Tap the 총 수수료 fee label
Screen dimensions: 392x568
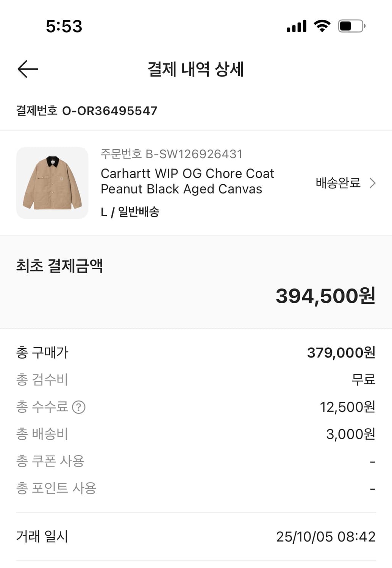click(x=42, y=407)
